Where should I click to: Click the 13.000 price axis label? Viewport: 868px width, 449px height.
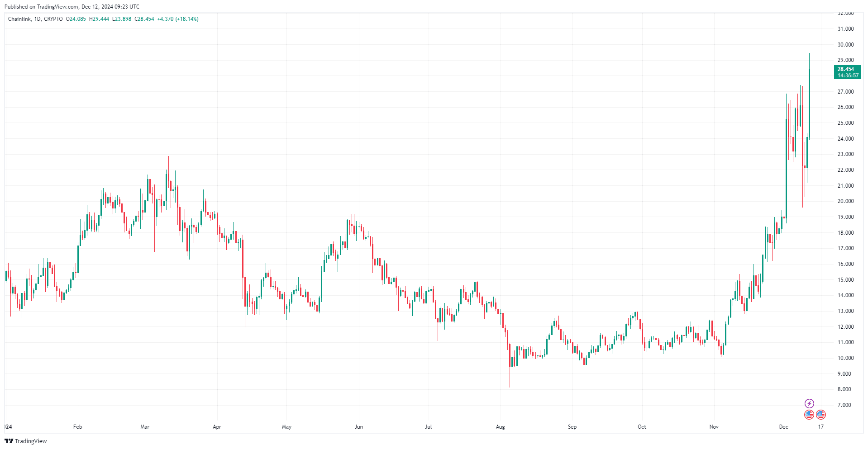click(845, 311)
